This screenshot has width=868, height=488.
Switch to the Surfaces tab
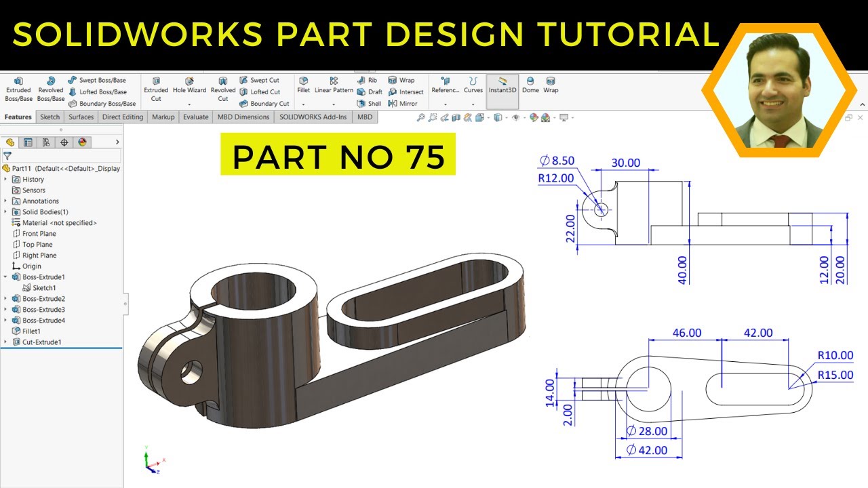tap(81, 117)
